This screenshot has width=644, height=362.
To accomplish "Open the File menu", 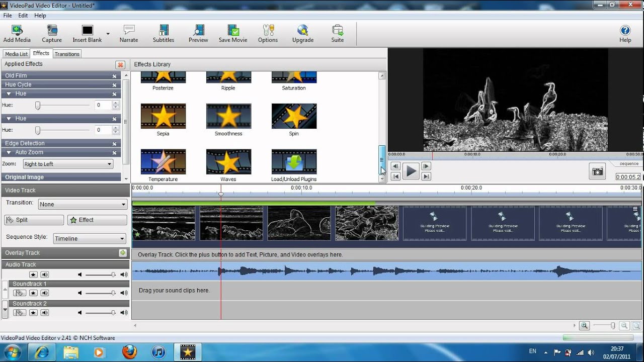I will [x=8, y=16].
